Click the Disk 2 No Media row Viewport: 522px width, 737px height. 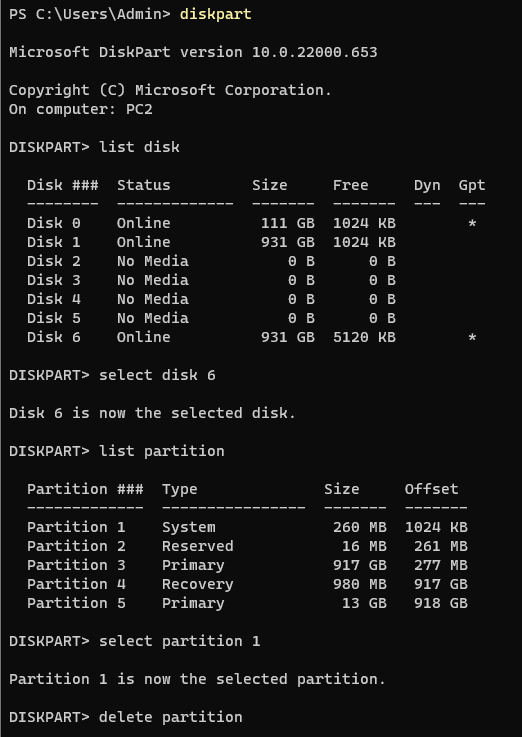tap(211, 261)
